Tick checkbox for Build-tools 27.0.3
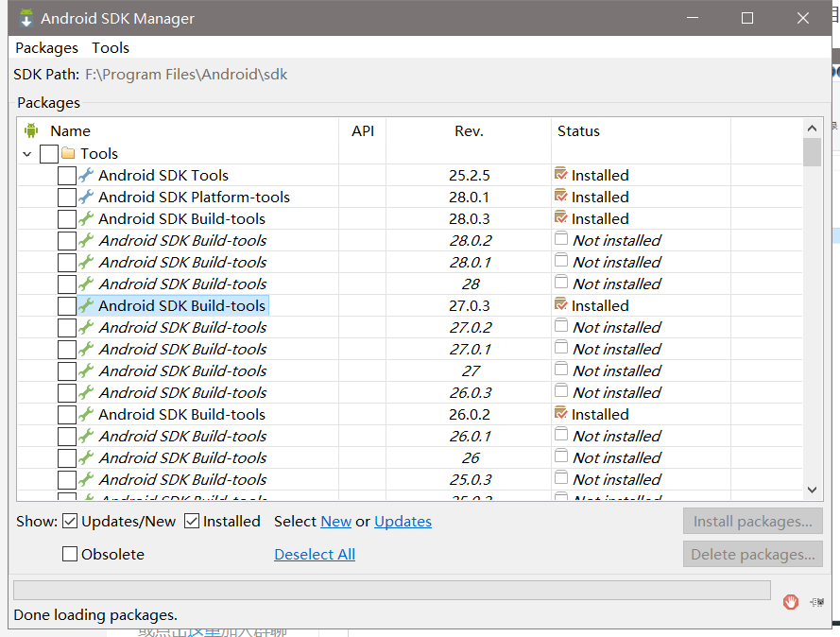Viewport: 840px width, 637px height. coord(67,306)
